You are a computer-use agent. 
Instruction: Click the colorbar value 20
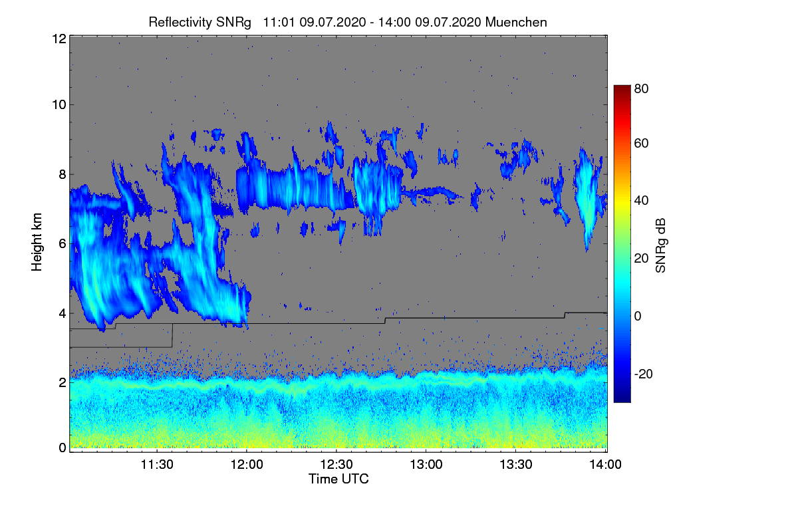click(642, 259)
